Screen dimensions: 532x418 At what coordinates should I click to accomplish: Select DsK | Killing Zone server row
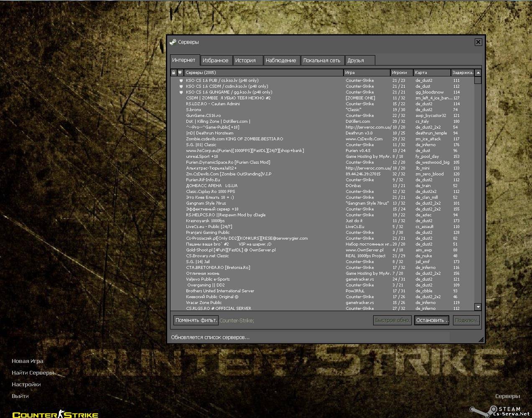(x=322, y=122)
